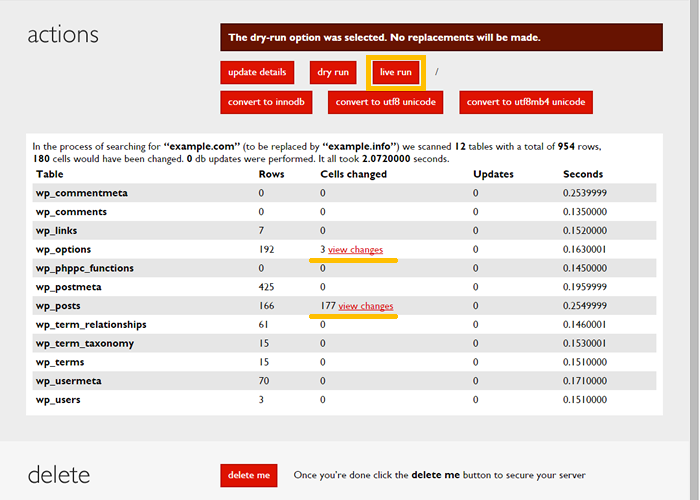
Task: Click the update details button
Action: [x=257, y=72]
